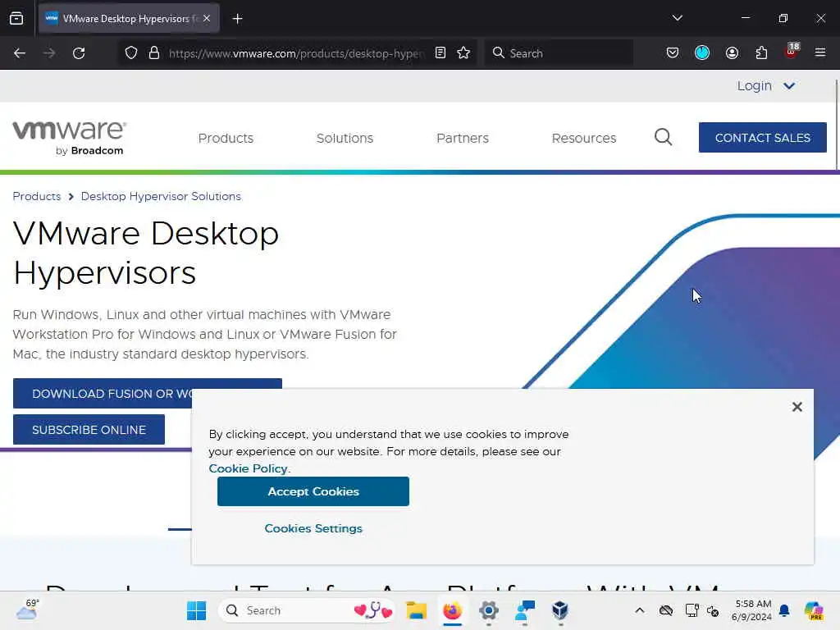
Task: Open the Products navigation menu
Action: tap(226, 138)
